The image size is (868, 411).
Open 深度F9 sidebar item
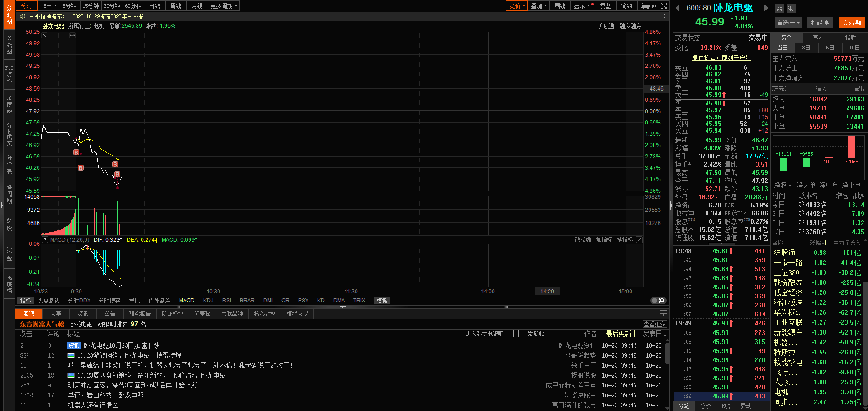pos(9,104)
